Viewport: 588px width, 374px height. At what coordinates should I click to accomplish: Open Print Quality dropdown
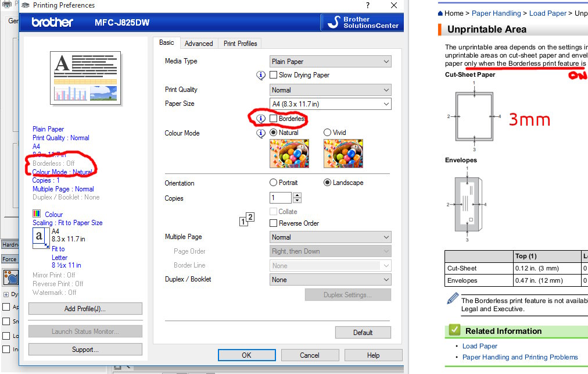331,90
